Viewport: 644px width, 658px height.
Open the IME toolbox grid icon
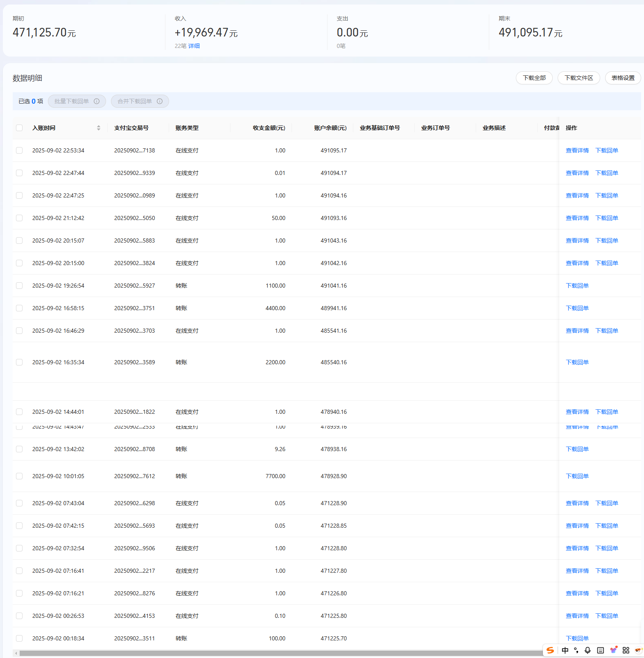click(626, 650)
